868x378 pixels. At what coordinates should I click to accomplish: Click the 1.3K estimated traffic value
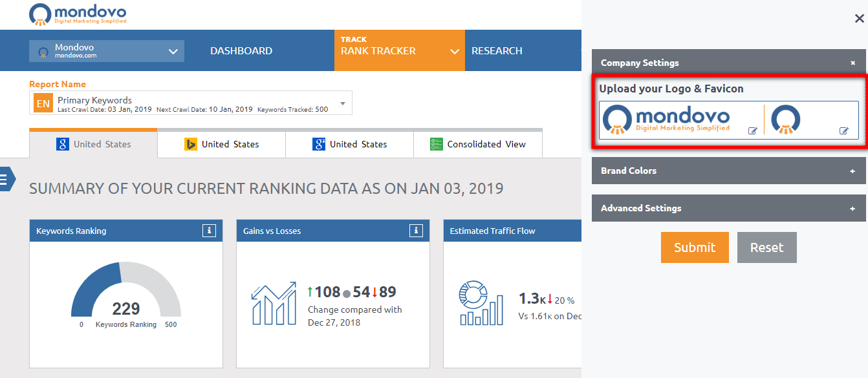[532, 299]
